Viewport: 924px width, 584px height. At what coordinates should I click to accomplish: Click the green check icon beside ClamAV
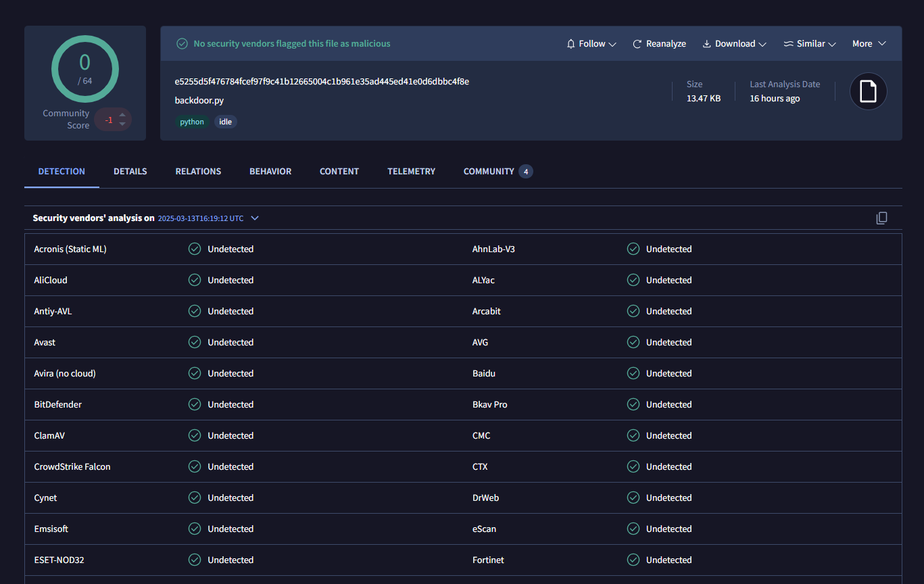coord(195,436)
